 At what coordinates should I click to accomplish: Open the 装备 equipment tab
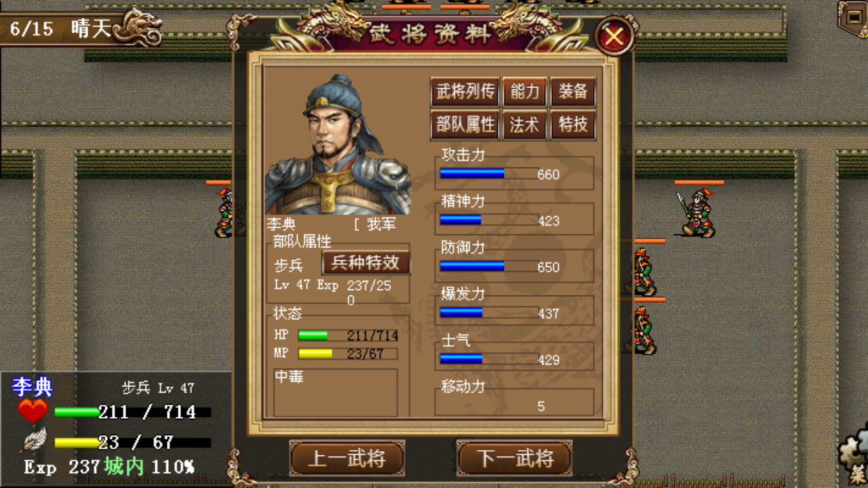(x=573, y=91)
